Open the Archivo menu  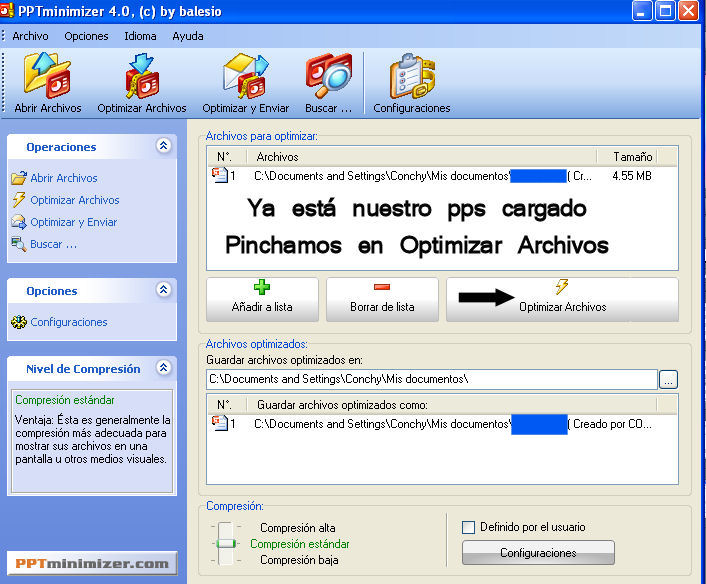tap(30, 36)
